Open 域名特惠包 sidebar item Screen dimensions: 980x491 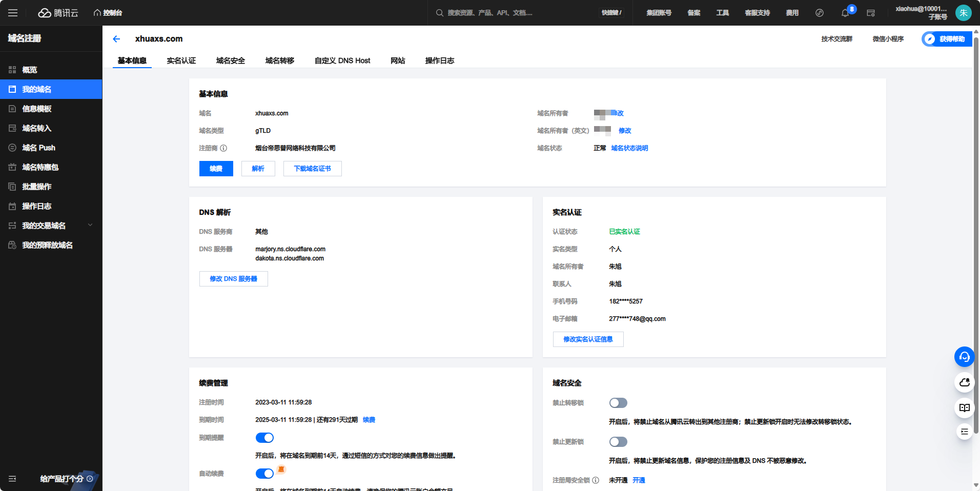click(x=51, y=167)
